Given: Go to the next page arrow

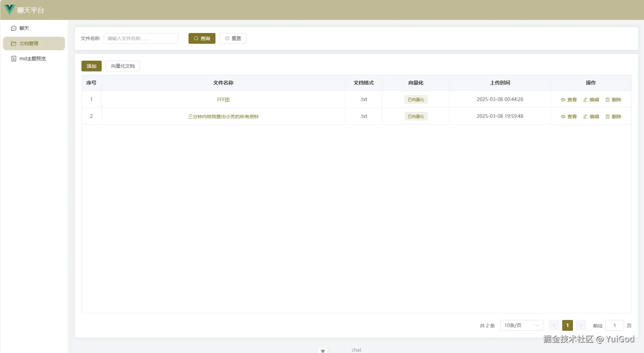Looking at the screenshot, I should click(x=581, y=325).
